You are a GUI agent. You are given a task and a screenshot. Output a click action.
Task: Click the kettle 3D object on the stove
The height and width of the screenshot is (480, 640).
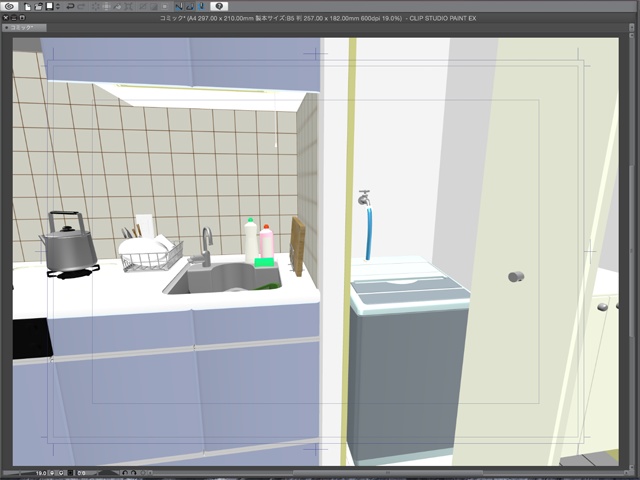tap(69, 242)
